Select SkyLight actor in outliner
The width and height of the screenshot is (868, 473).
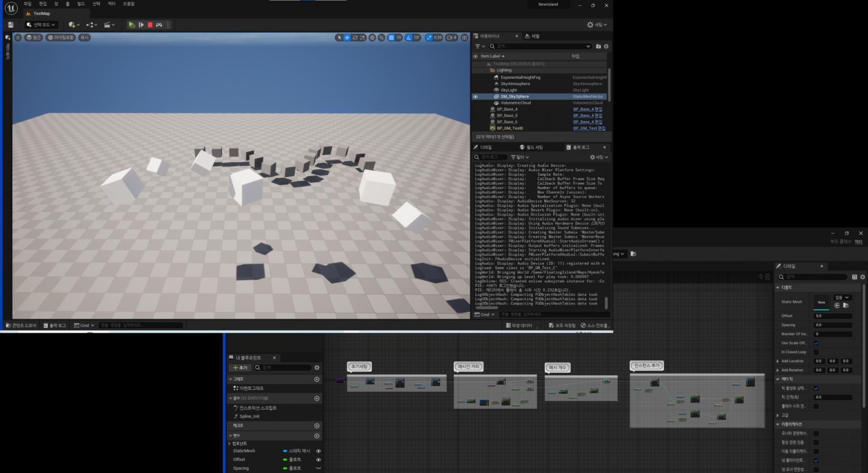click(509, 90)
